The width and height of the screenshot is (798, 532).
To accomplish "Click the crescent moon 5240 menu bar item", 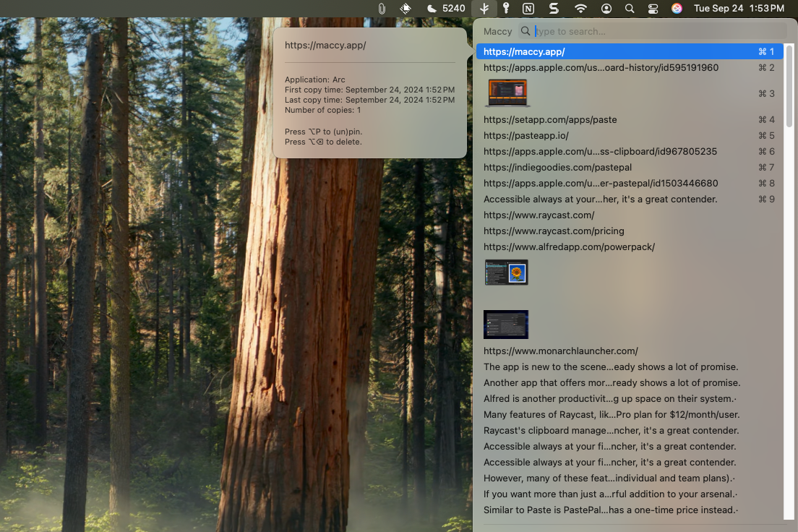I will pyautogui.click(x=446, y=8).
